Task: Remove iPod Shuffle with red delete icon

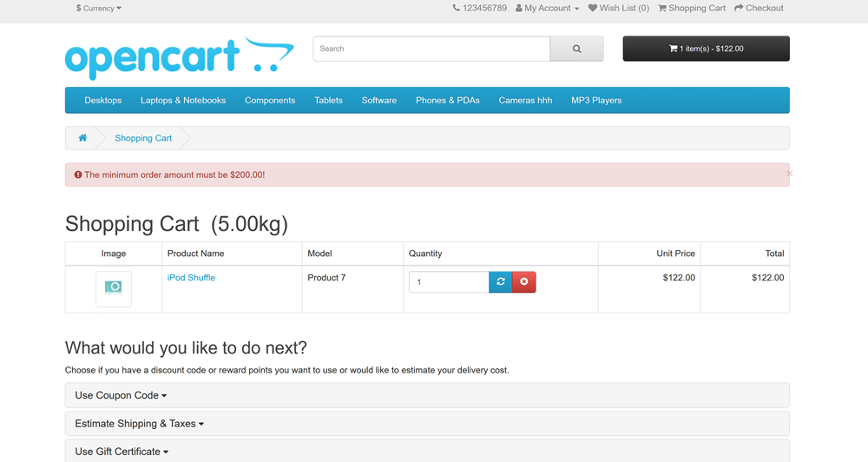Action: [x=524, y=281]
